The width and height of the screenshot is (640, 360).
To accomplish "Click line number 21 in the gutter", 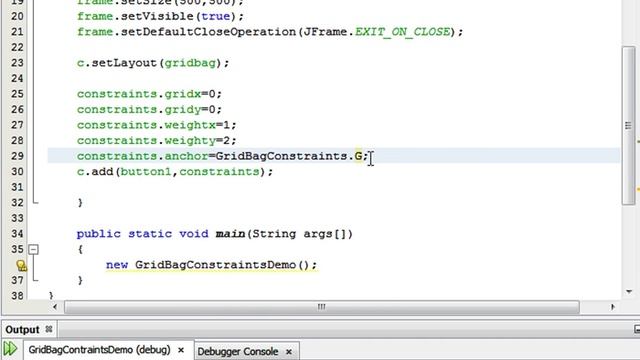I will click(17, 32).
